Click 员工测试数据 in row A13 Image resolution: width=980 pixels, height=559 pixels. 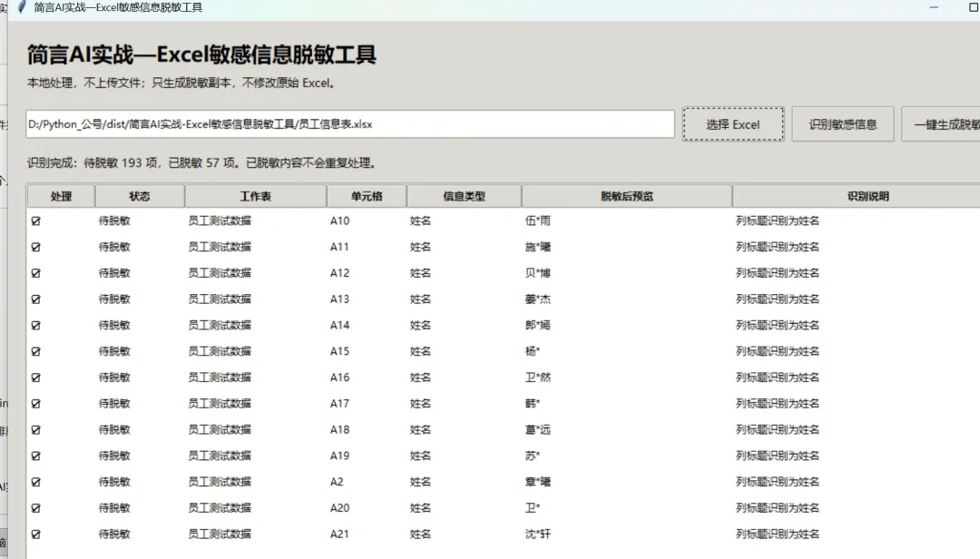point(220,299)
